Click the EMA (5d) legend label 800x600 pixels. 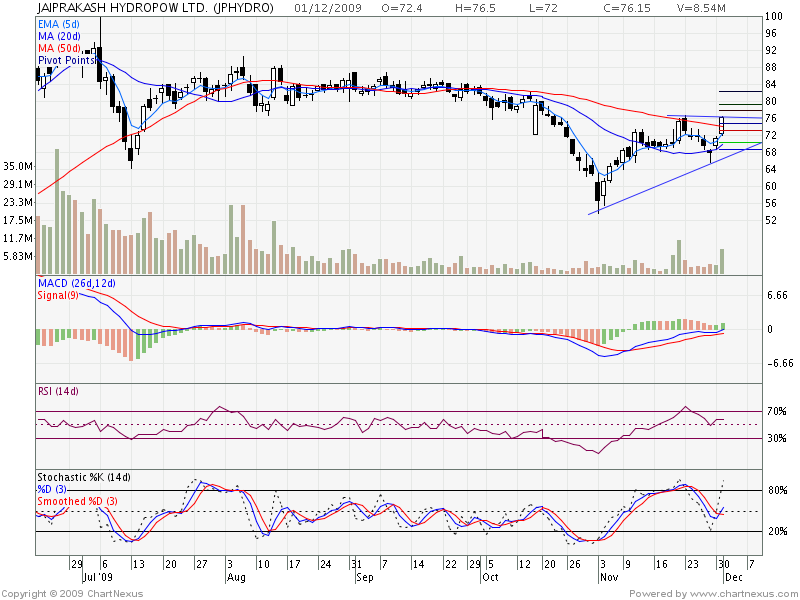click(59, 24)
